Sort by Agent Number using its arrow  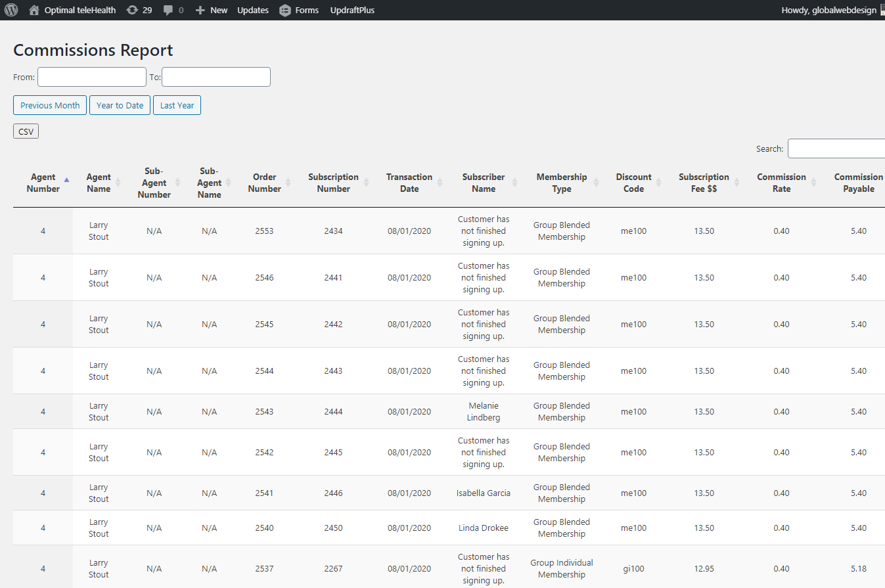click(x=66, y=179)
